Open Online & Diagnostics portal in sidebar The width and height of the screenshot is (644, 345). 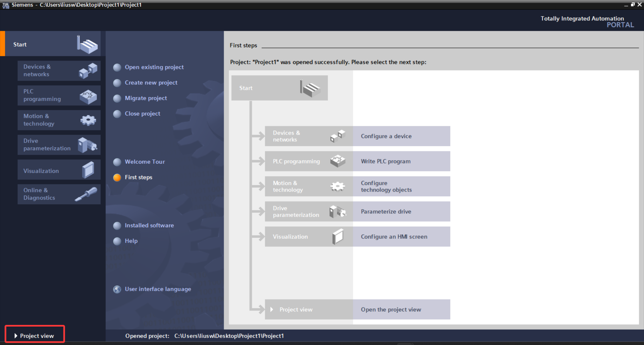59,194
